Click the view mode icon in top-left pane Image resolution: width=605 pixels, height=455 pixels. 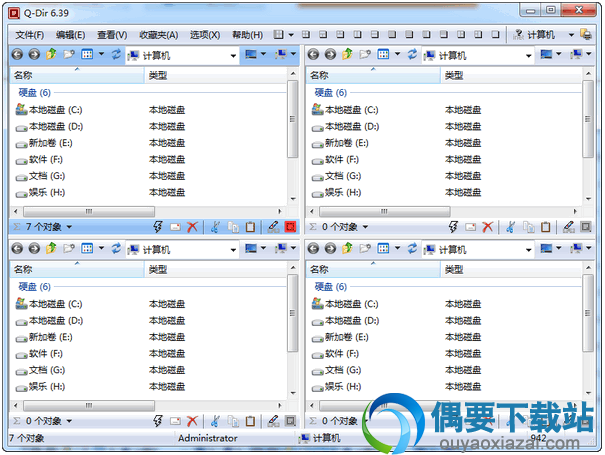pos(87,54)
